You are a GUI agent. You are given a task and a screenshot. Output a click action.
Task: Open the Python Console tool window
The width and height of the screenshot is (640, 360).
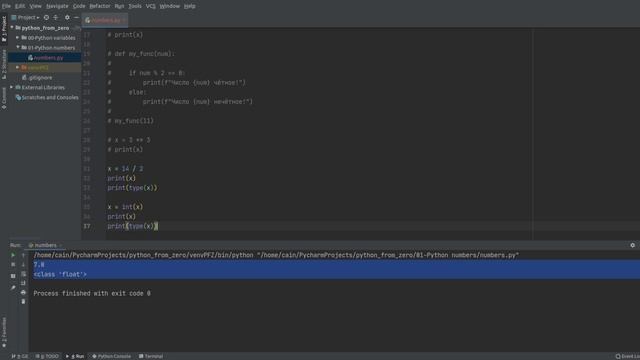(111, 356)
